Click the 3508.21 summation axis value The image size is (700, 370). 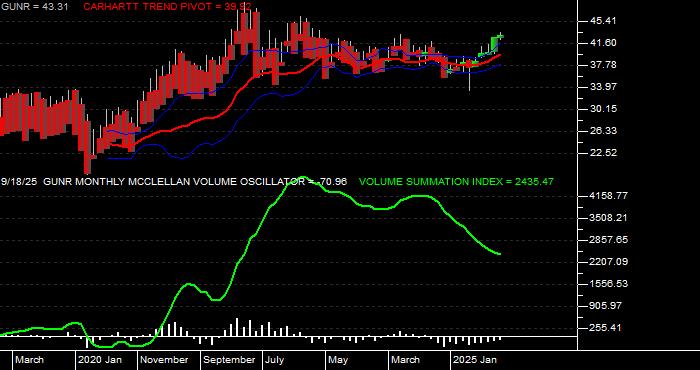609,218
